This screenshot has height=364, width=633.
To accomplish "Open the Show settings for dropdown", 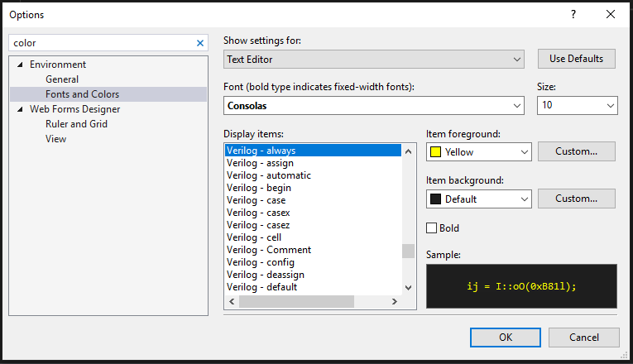I will (374, 60).
